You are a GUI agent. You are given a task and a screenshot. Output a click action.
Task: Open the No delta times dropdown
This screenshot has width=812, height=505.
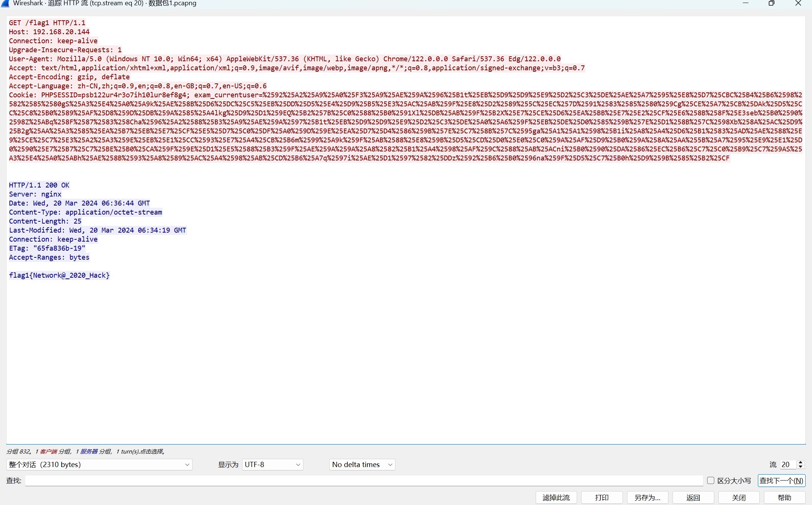[362, 464]
